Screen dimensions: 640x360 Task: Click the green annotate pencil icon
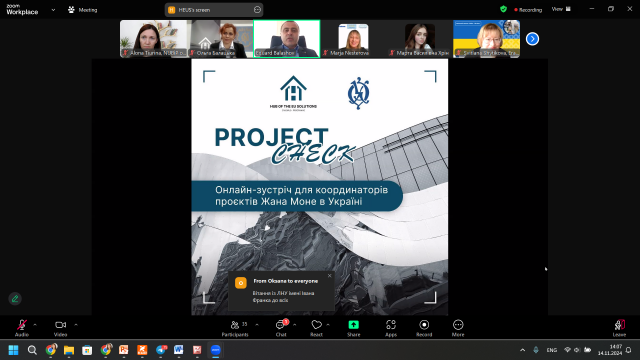pyautogui.click(x=15, y=299)
